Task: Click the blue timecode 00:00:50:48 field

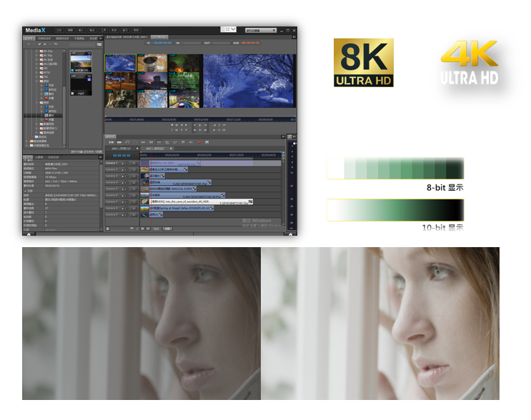Action: 163,43
